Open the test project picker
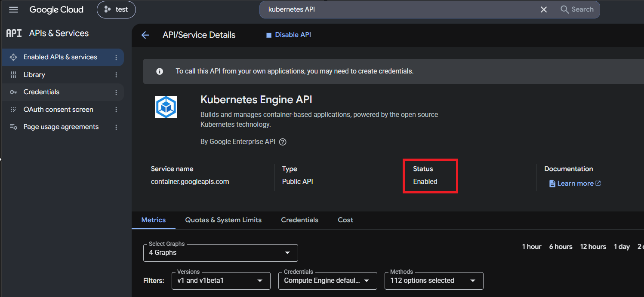The image size is (644, 297). [x=116, y=9]
